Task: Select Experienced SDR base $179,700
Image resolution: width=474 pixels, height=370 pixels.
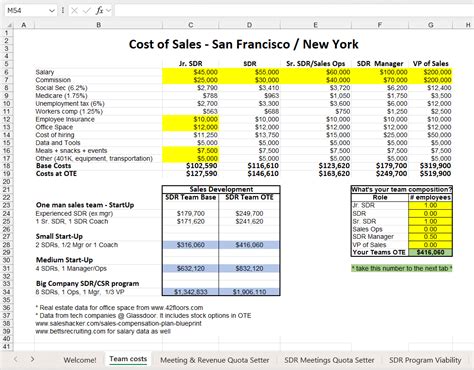Action: (191, 213)
